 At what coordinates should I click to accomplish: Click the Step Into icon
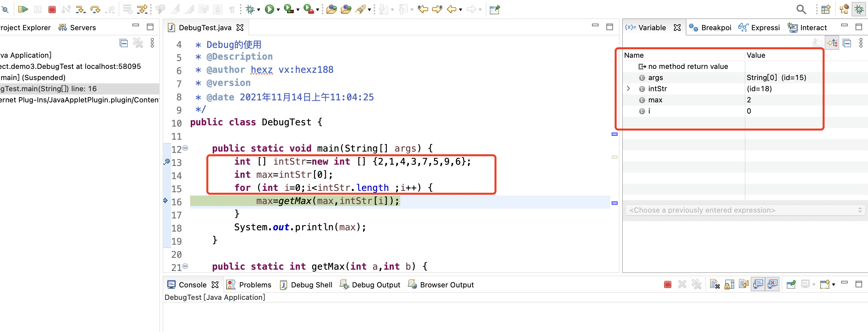point(80,9)
